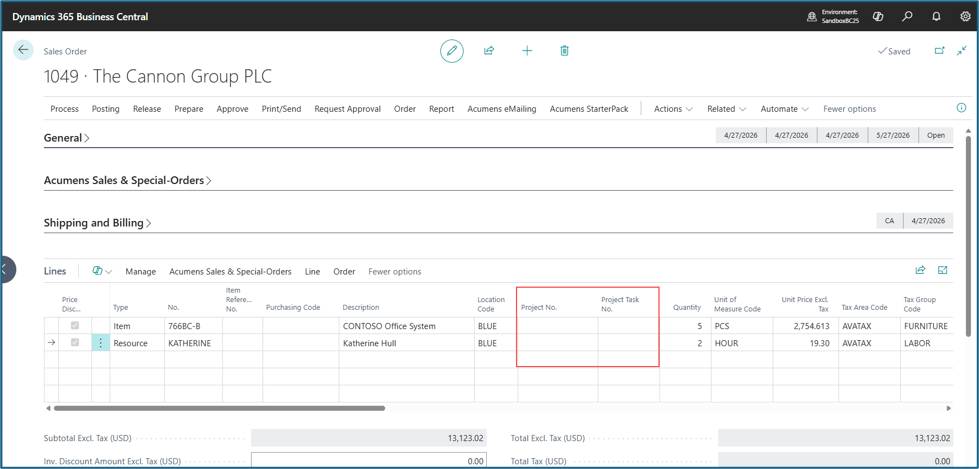Open the Actions dropdown menu
The image size is (979, 469).
673,109
